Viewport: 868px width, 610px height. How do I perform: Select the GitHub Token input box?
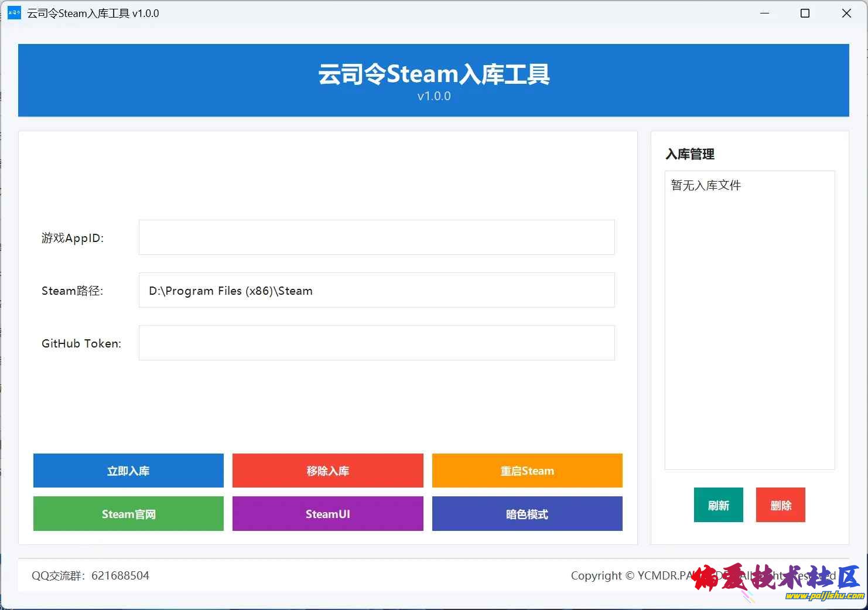[x=376, y=343]
